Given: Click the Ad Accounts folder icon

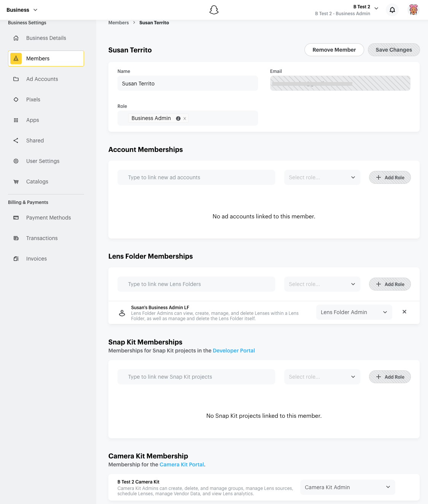Looking at the screenshot, I should click(16, 79).
